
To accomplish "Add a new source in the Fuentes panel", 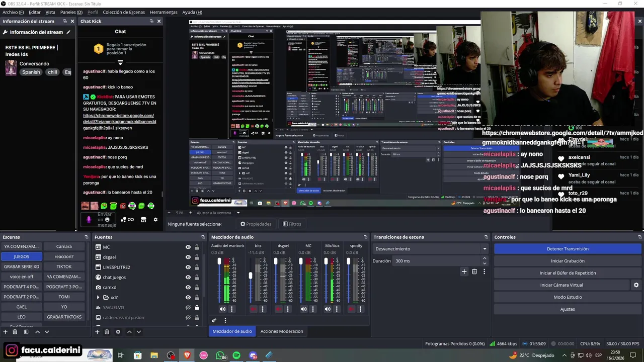I will coord(97,332).
